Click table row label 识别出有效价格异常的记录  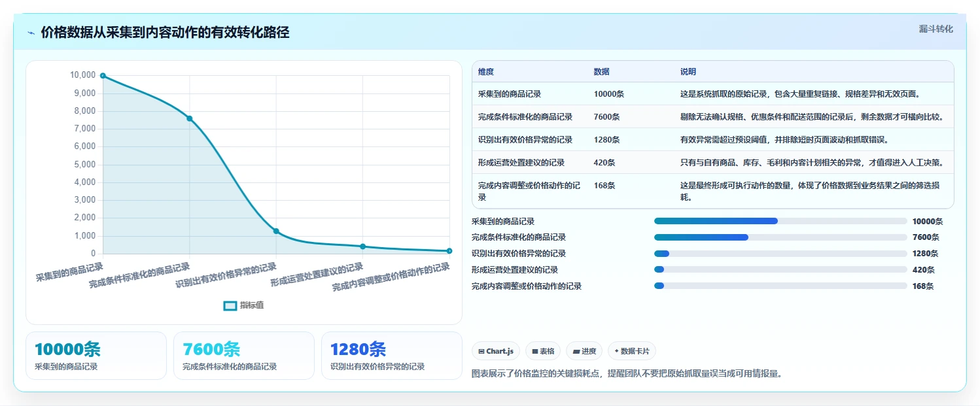tap(525, 140)
